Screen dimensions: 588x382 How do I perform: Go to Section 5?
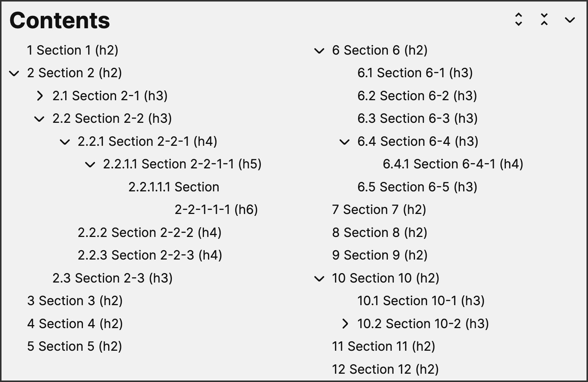click(x=75, y=346)
